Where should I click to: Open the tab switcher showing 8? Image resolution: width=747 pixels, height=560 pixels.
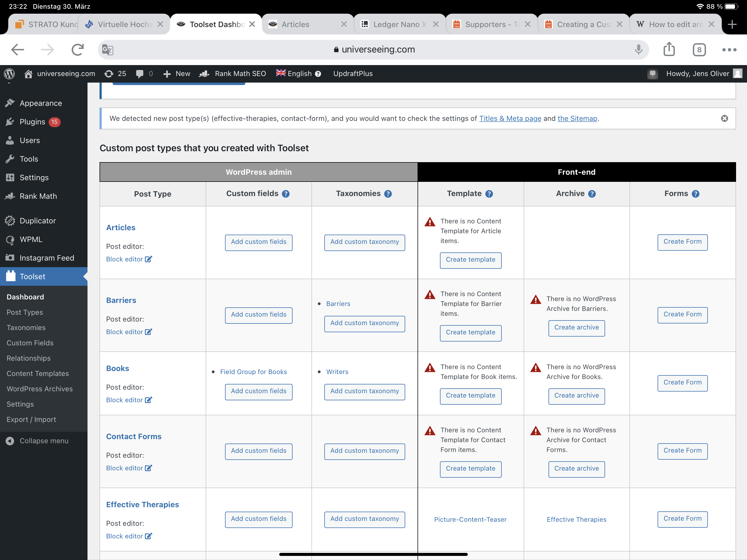point(699,50)
